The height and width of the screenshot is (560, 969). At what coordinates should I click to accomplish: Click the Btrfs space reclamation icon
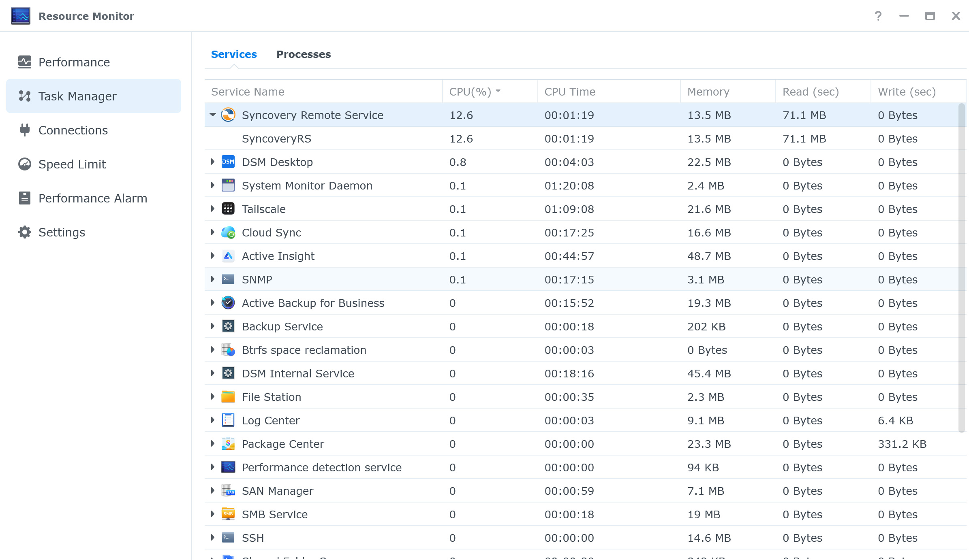click(228, 350)
